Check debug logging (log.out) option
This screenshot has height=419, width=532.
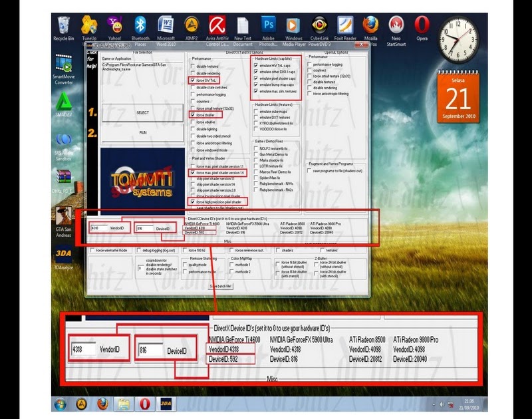138,250
